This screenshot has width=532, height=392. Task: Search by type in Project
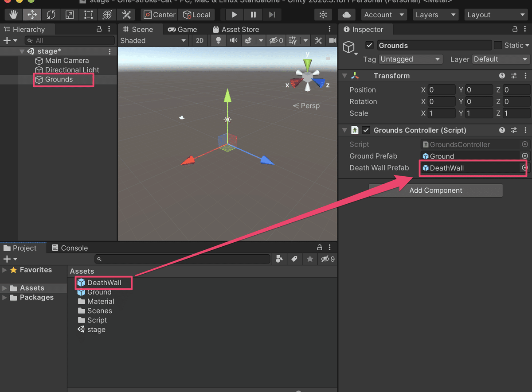[279, 259]
